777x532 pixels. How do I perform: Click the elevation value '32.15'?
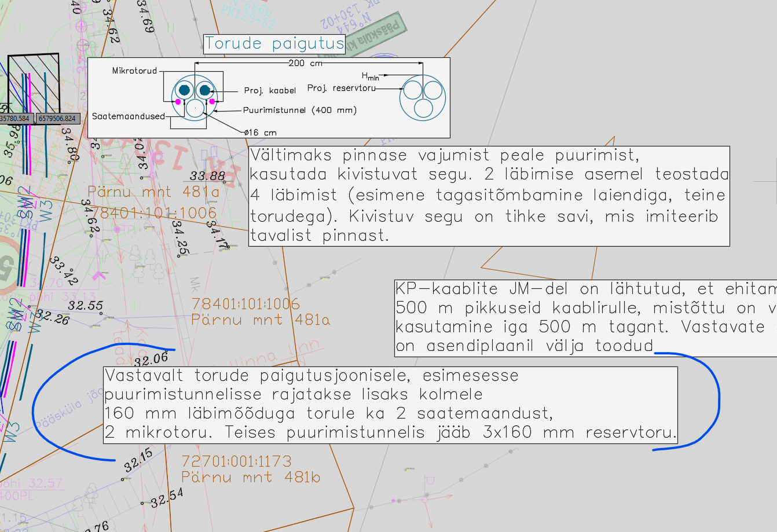point(138,460)
